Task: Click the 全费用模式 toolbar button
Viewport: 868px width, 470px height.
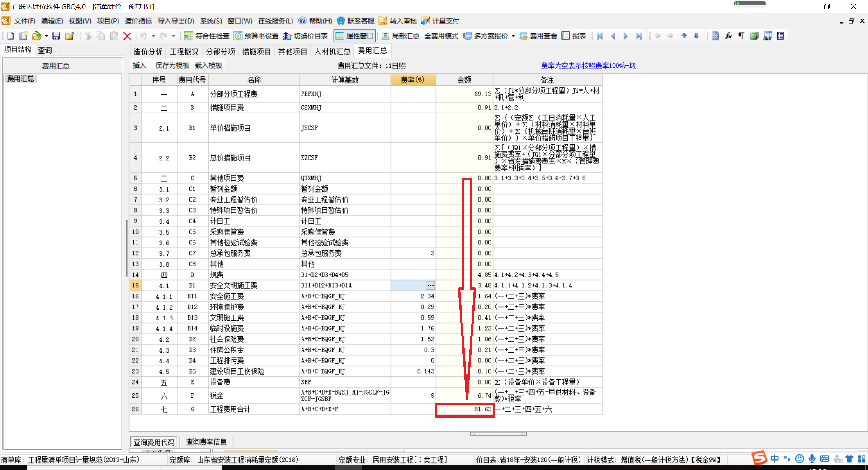Action: coord(441,36)
